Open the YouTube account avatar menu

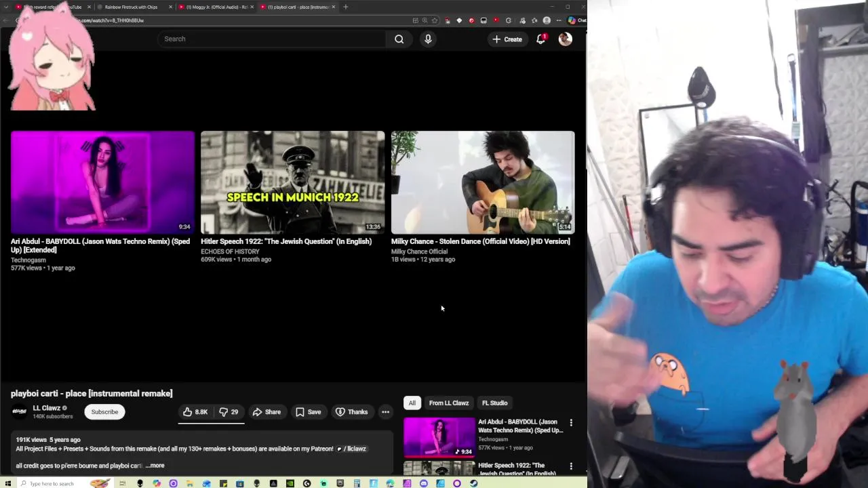pyautogui.click(x=565, y=39)
